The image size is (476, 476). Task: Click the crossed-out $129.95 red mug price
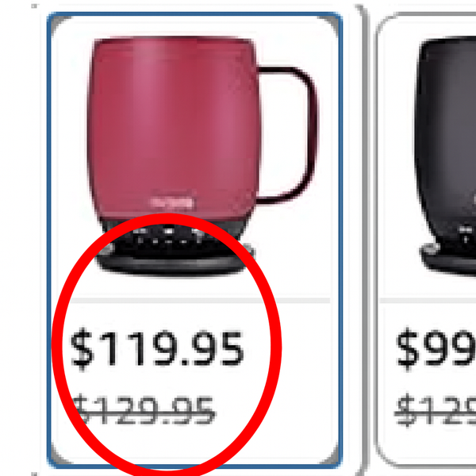coord(145,409)
